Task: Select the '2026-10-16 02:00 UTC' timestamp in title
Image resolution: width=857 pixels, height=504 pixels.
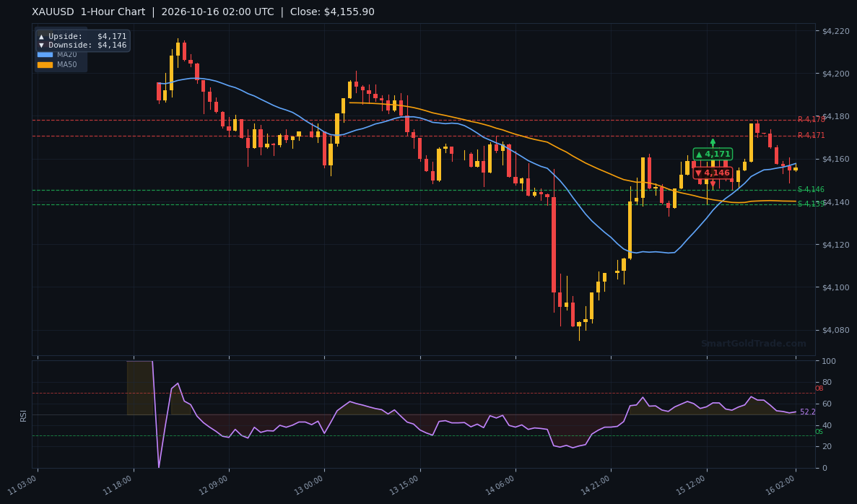Action: pyautogui.click(x=217, y=12)
